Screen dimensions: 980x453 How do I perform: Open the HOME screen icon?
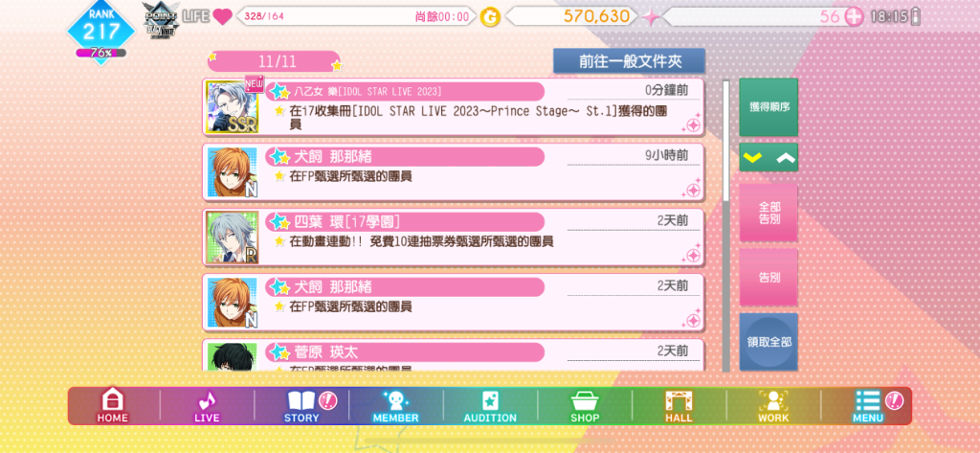tap(113, 405)
